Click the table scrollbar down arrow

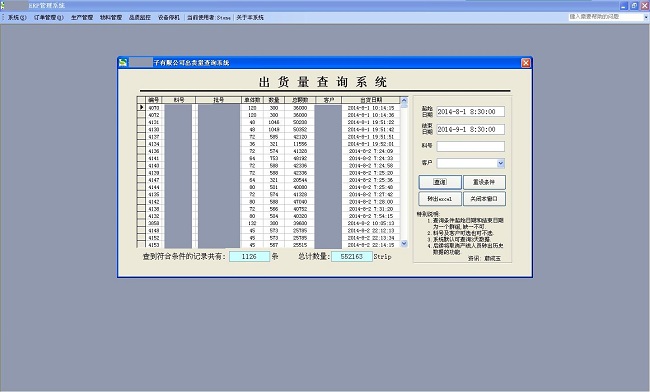pos(404,244)
